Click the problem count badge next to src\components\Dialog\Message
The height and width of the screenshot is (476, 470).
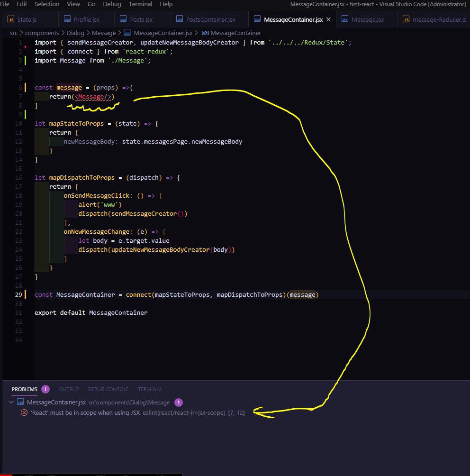coord(179,403)
